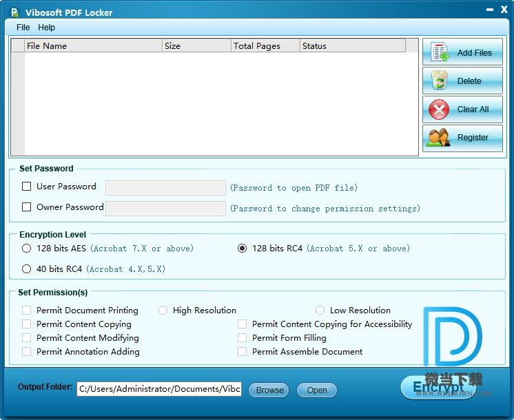
Task: Check Permit Content Copying for Accessibility
Action: coord(243,324)
